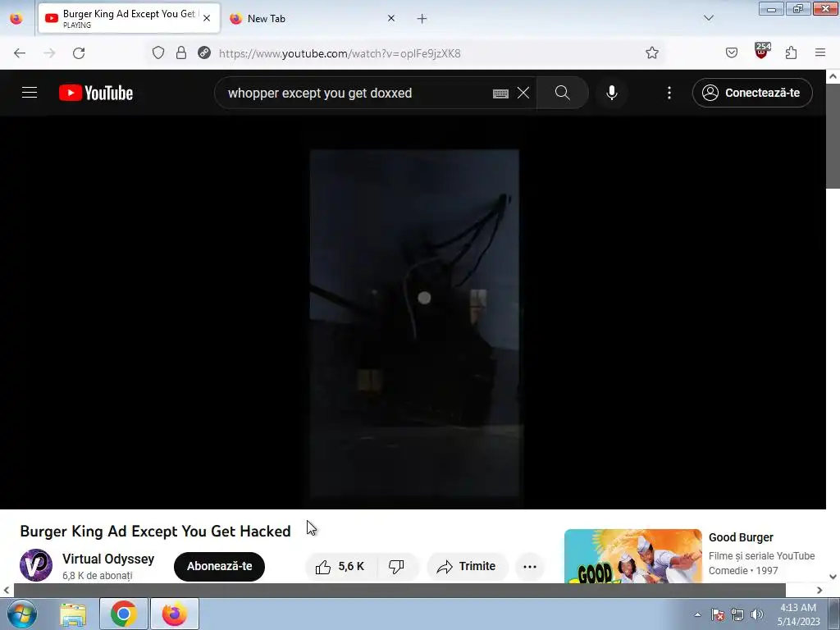
Task: Dislike the video
Action: tap(396, 566)
